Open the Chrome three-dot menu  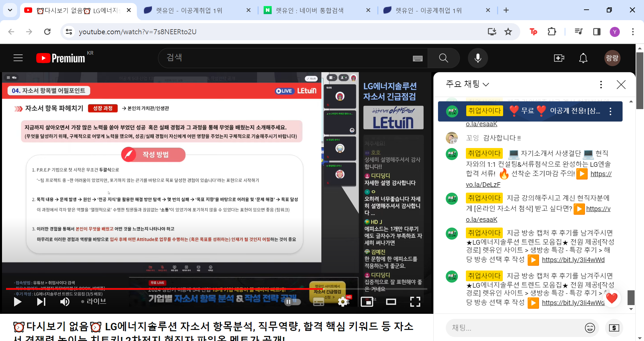633,32
